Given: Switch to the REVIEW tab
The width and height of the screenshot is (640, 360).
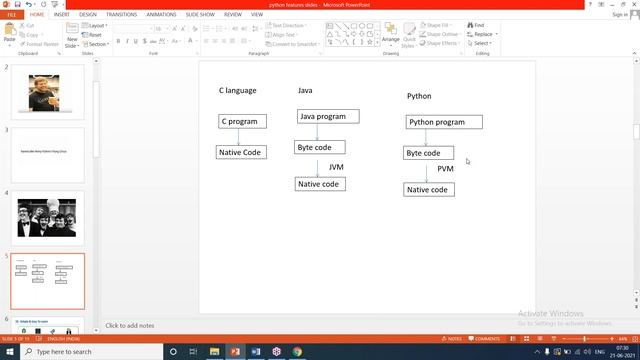Looking at the screenshot, I should [233, 14].
